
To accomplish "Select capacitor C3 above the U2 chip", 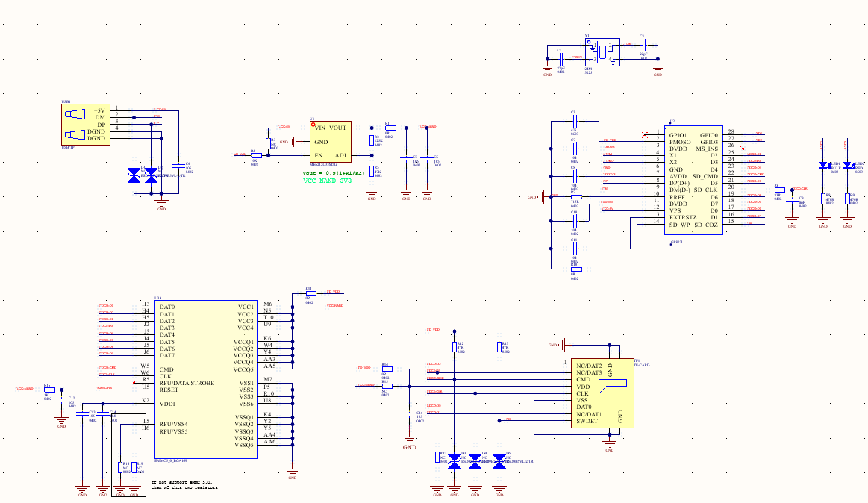I will (x=575, y=121).
